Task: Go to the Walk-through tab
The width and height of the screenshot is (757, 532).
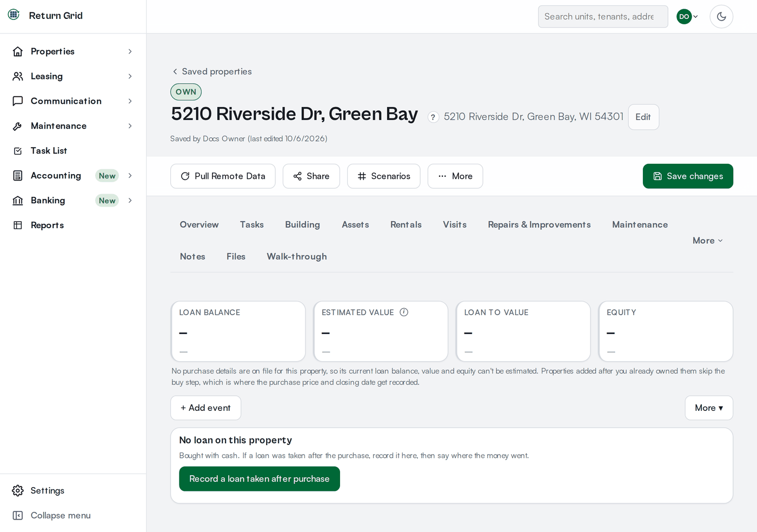Action: point(297,256)
